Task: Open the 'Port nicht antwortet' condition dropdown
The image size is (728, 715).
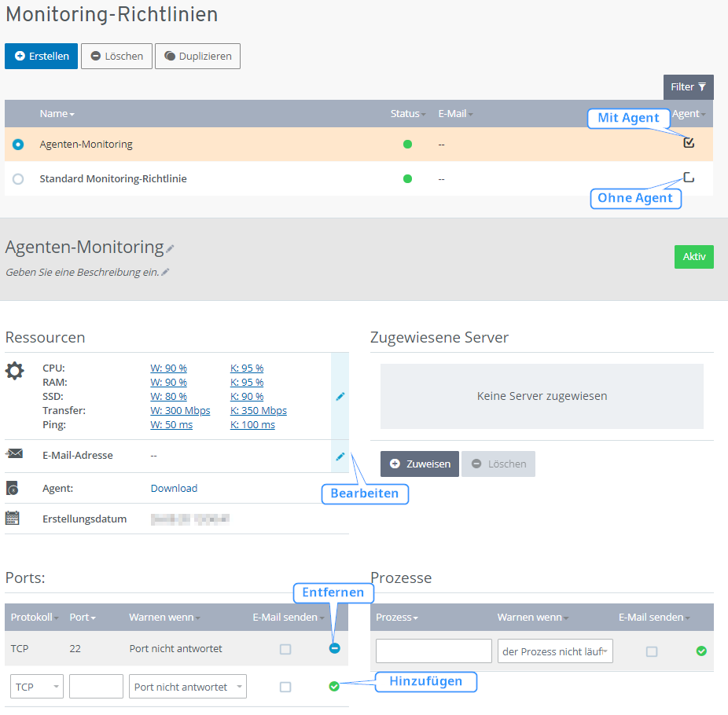Action: click(187, 686)
